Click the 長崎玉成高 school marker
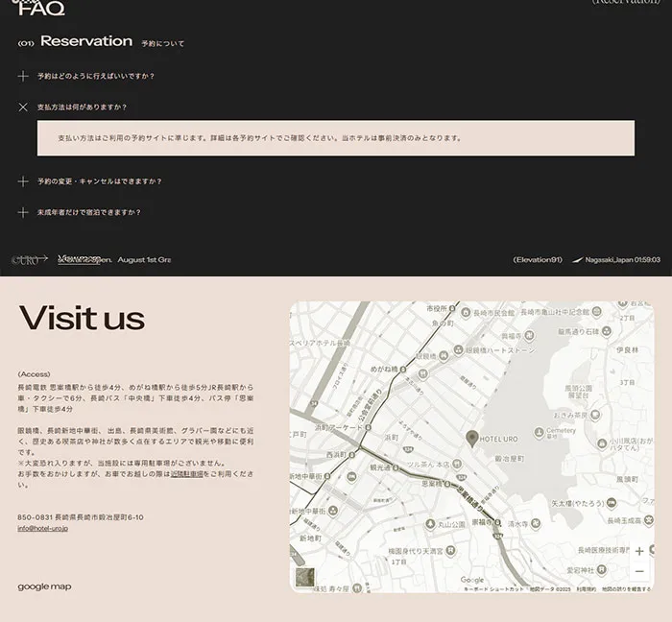The height and width of the screenshot is (622, 672). click(x=649, y=520)
